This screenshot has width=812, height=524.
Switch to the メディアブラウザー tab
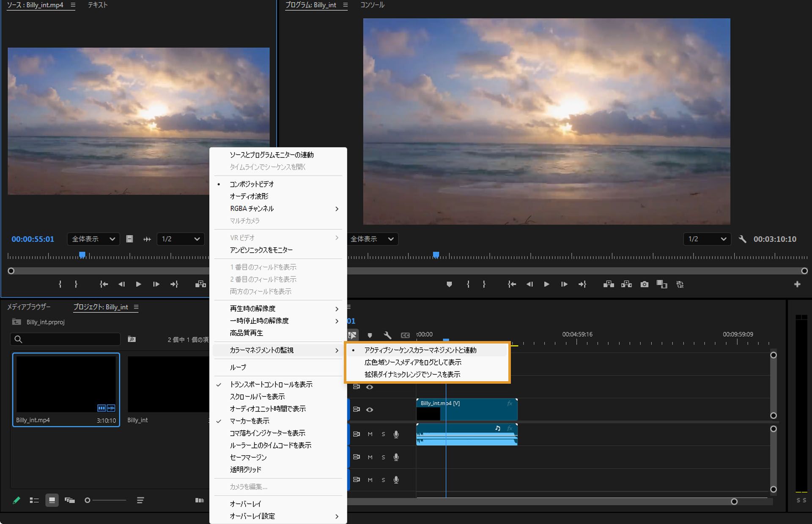tap(28, 307)
